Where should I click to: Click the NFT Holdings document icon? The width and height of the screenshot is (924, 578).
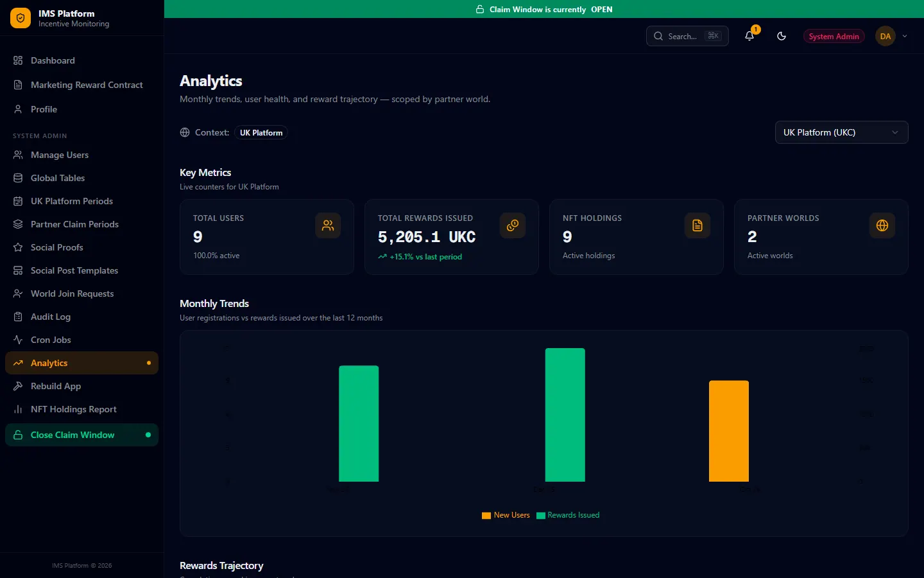tap(697, 225)
